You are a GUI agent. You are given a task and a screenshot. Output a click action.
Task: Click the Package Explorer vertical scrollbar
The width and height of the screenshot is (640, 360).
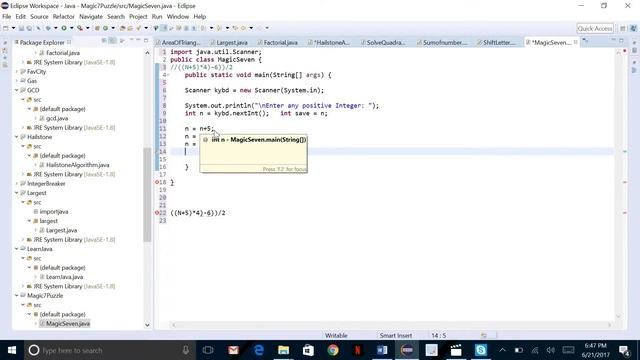147,195
